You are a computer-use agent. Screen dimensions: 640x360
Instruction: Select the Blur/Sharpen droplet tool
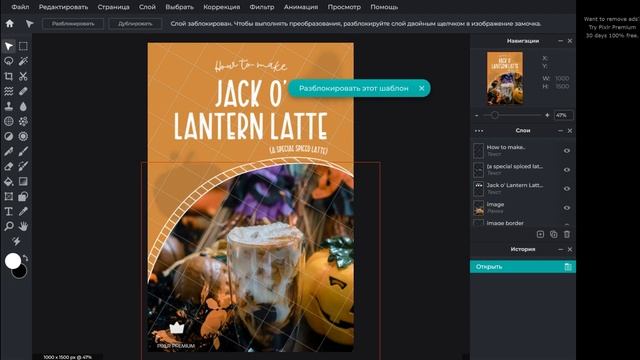coord(23,106)
